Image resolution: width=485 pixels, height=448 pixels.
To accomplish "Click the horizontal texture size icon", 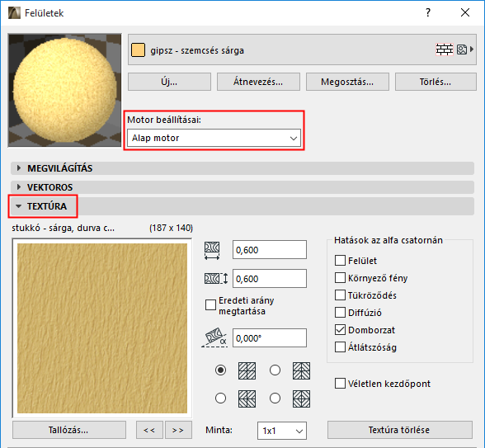I will click(x=212, y=250).
